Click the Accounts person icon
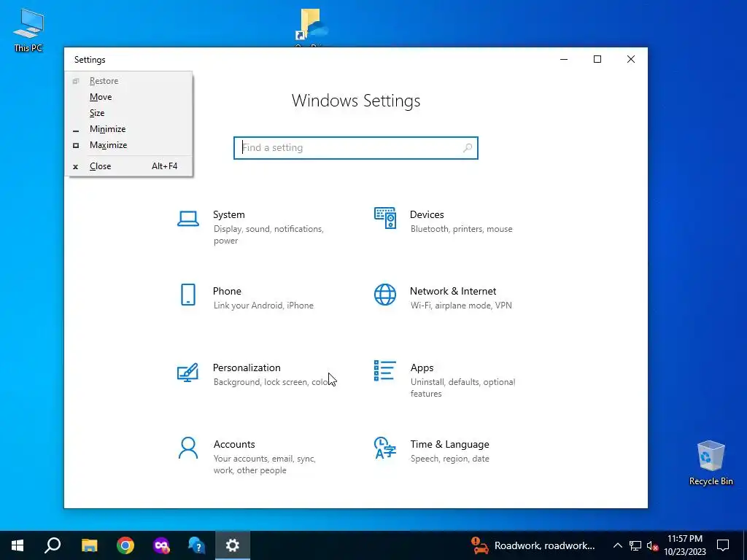The width and height of the screenshot is (747, 560). (x=188, y=448)
